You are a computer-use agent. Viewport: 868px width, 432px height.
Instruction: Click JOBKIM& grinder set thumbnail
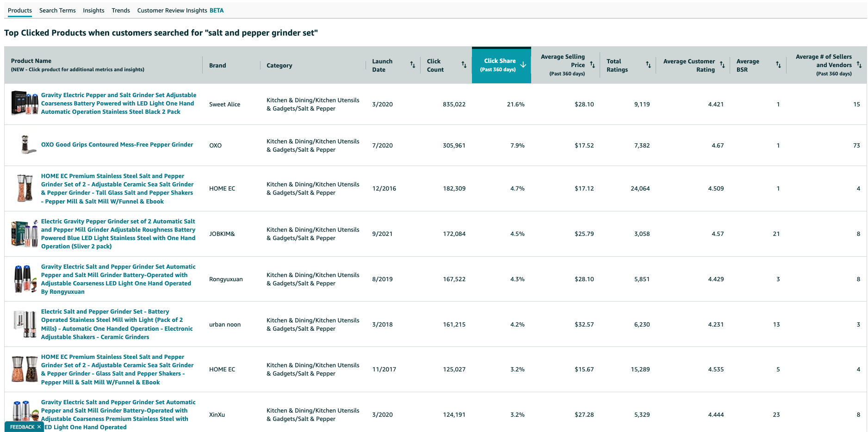(x=25, y=234)
